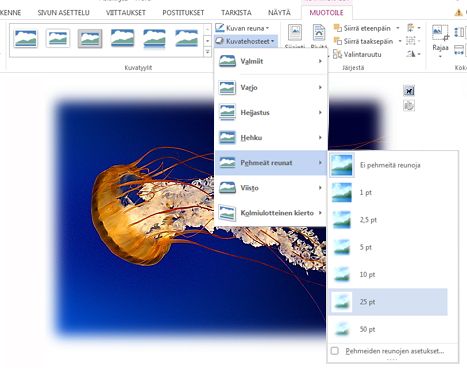Apply the fourth picture style thumbnail in gallery
Viewport: 467px width, 371px height.
point(122,38)
